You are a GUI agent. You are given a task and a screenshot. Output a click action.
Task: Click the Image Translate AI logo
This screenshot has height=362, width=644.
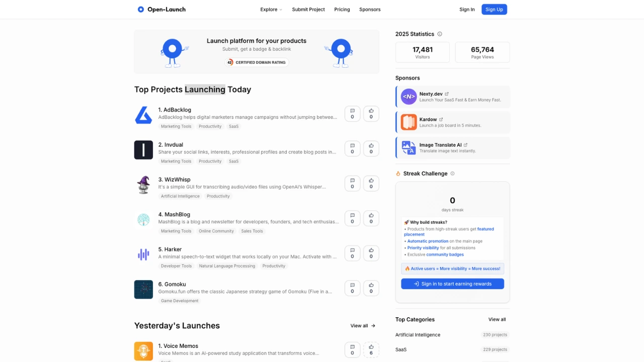409,148
